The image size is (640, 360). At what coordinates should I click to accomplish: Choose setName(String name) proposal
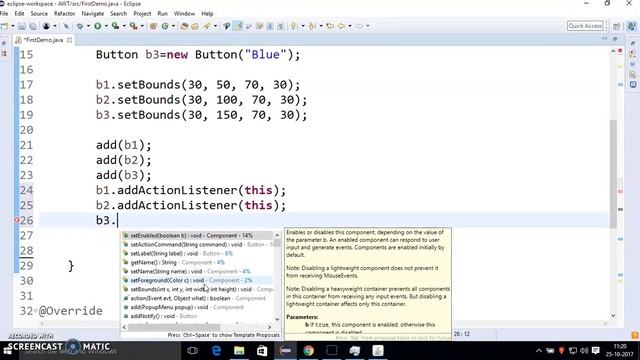tap(198, 271)
